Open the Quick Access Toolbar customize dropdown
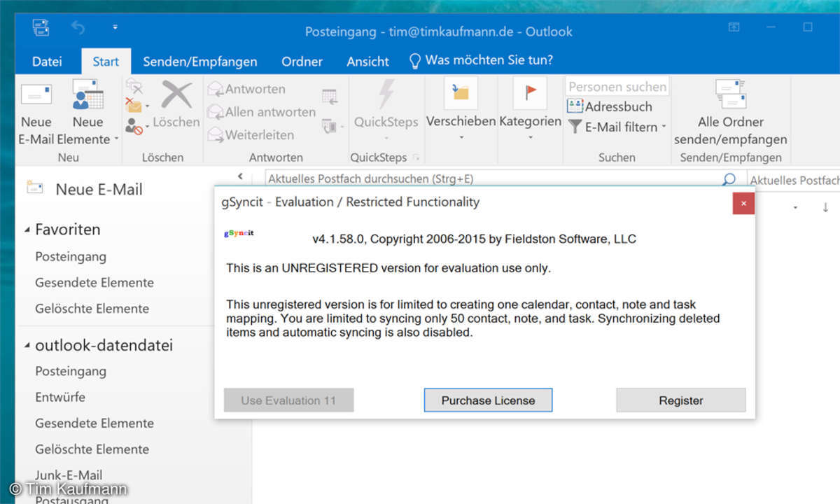The image size is (840, 504). pyautogui.click(x=115, y=28)
